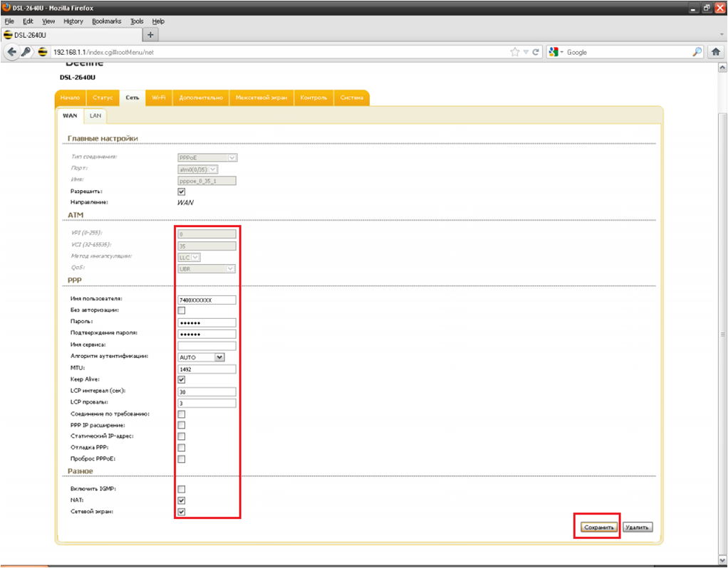Click the Сохранить button

click(x=597, y=527)
